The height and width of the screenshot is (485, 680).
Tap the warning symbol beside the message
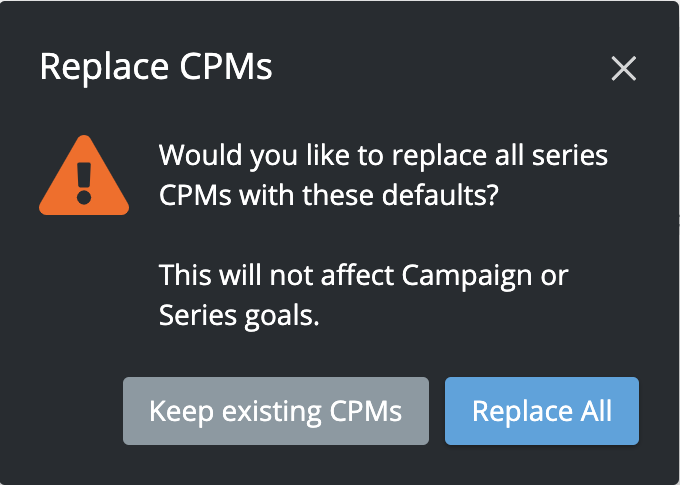[x=84, y=178]
